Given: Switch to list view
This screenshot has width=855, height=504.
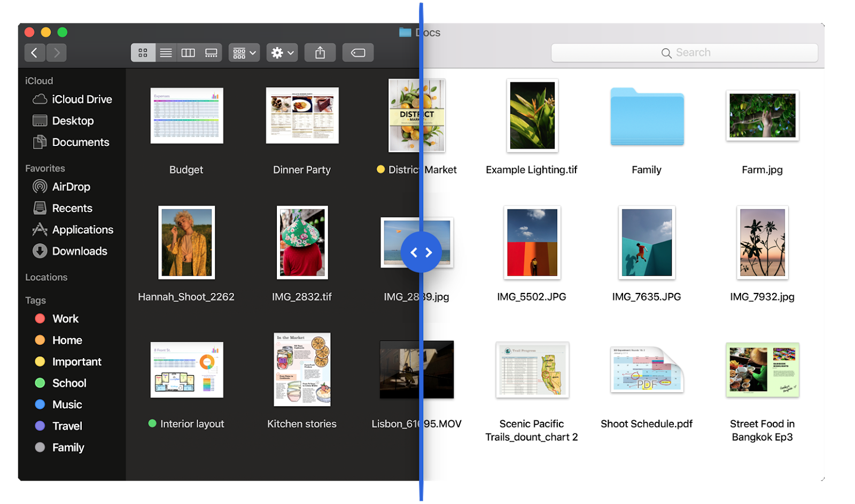Looking at the screenshot, I should point(166,52).
